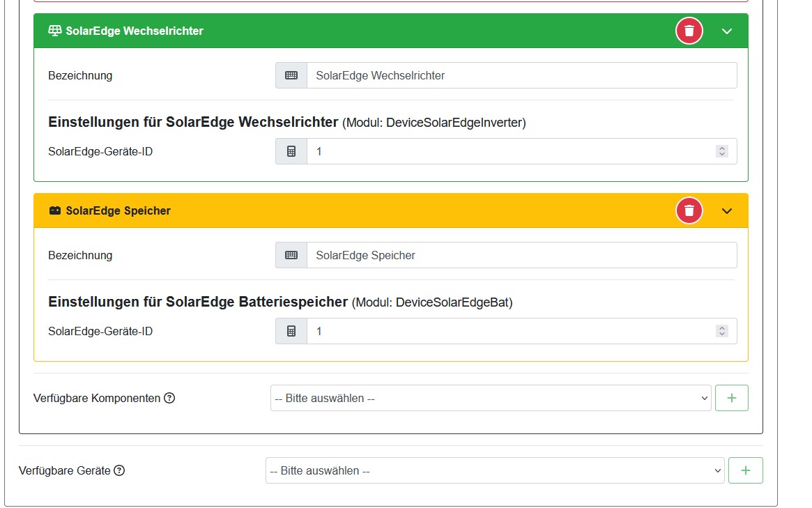Show help for Verfügbare Komponenten
This screenshot has height=508, width=812.
click(x=169, y=398)
